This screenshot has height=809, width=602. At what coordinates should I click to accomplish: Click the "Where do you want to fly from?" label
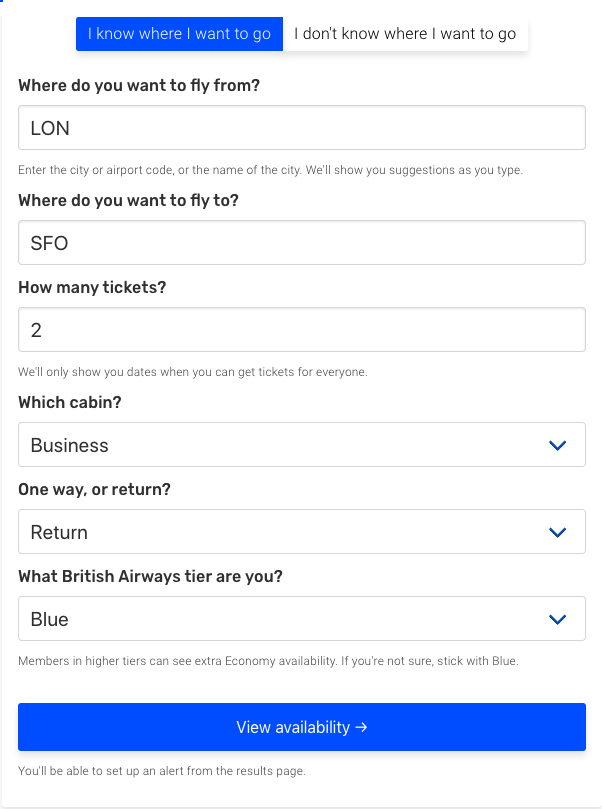139,86
